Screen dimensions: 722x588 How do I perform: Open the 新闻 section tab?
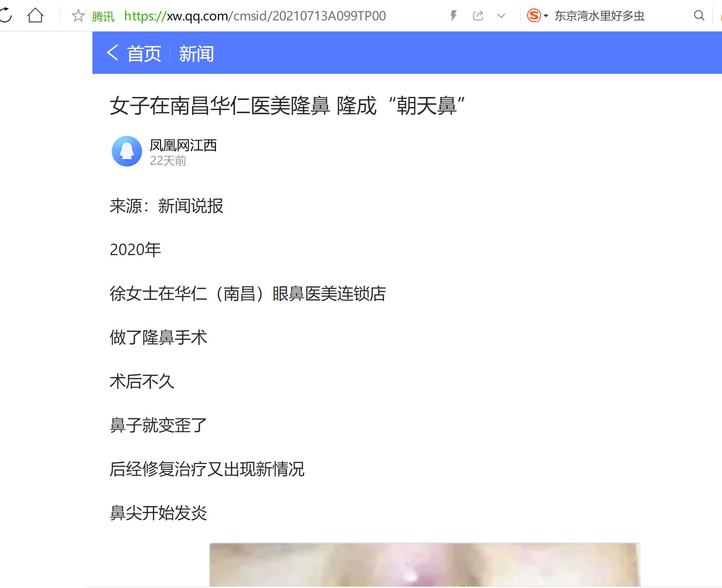pos(196,53)
